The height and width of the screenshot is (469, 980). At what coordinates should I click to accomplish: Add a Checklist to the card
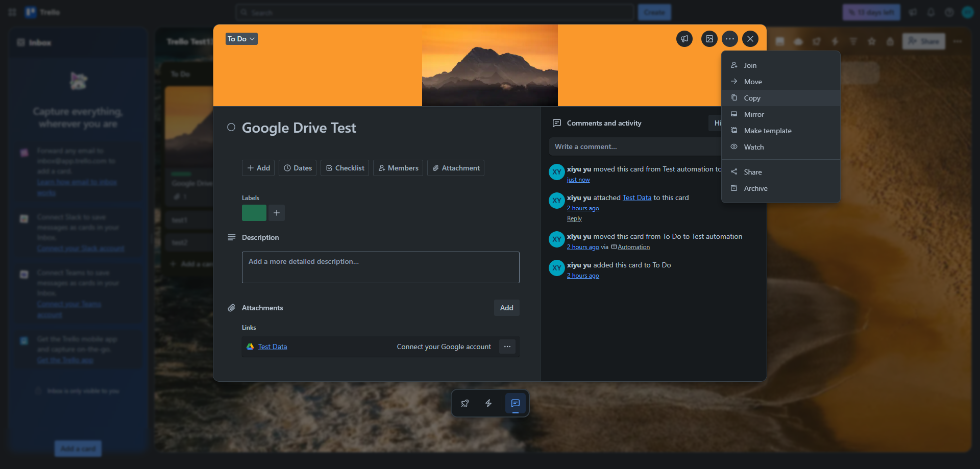[345, 168]
